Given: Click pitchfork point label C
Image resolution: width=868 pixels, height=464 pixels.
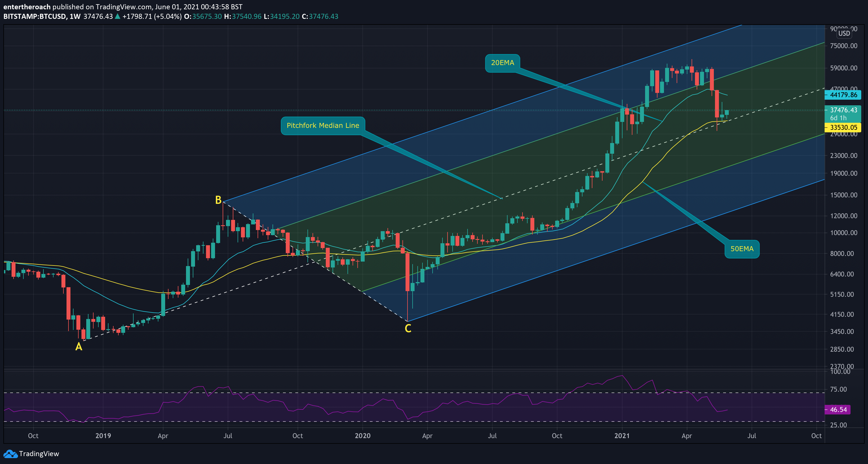Looking at the screenshot, I should (x=408, y=328).
